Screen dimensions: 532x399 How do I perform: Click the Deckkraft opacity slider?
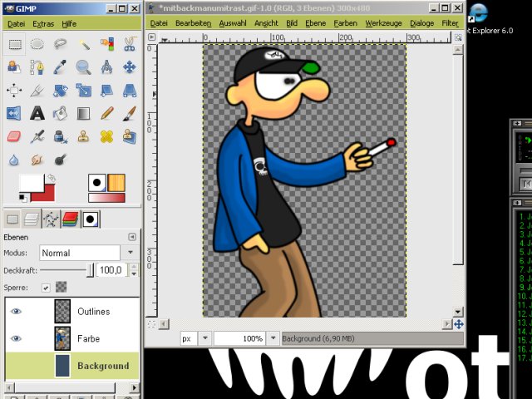point(66,270)
